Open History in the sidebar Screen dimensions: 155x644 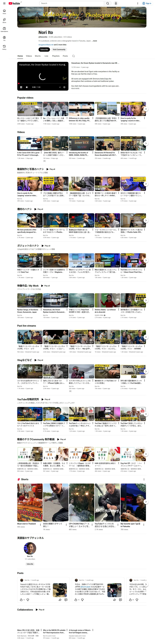tap(4, 47)
